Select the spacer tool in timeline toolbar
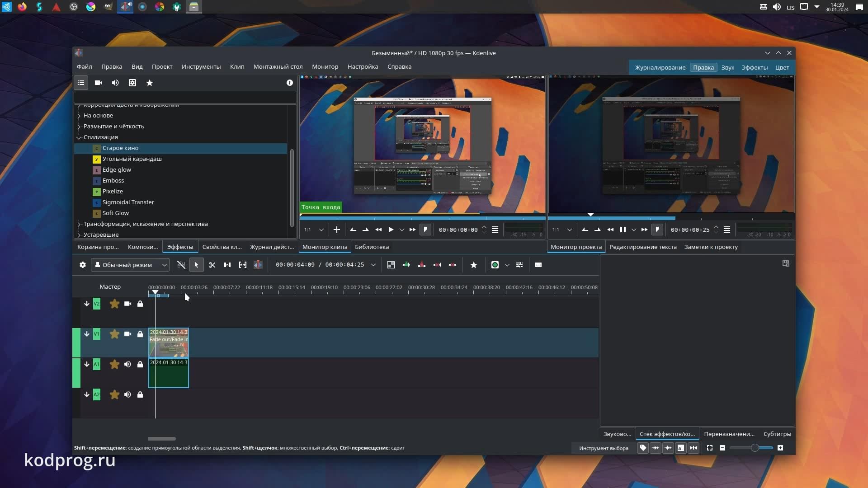The image size is (868, 488). click(227, 265)
